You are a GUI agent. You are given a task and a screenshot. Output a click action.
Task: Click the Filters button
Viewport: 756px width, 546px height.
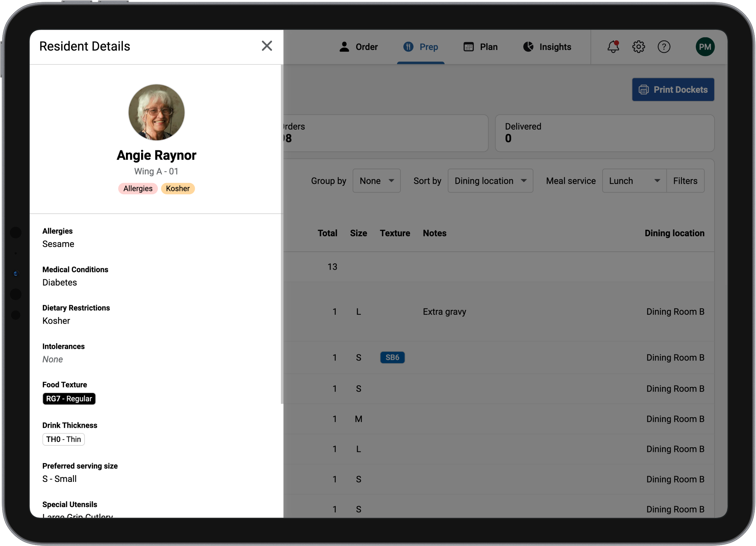pyautogui.click(x=685, y=181)
